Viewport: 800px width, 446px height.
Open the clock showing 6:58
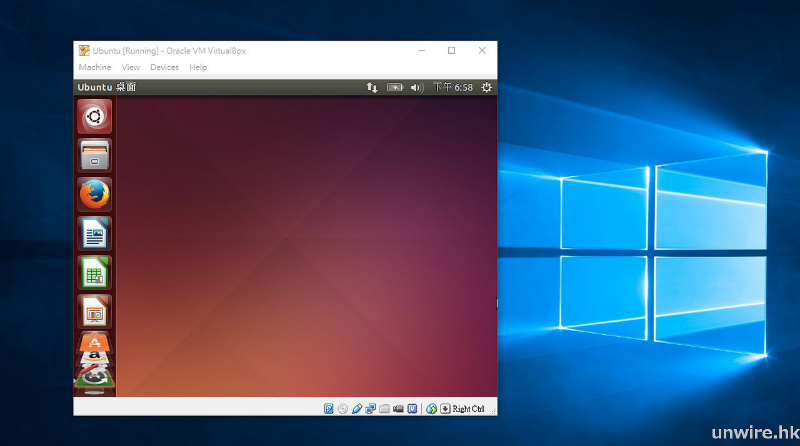point(453,88)
